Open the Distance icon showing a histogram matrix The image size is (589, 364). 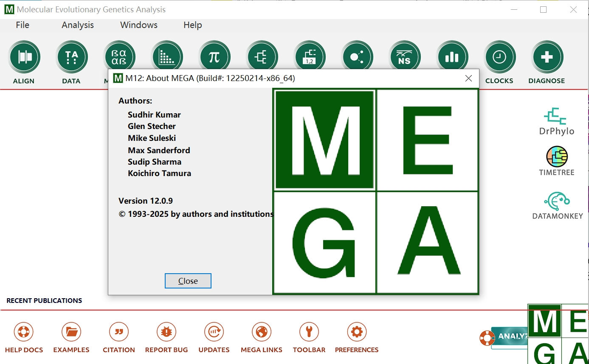167,55
